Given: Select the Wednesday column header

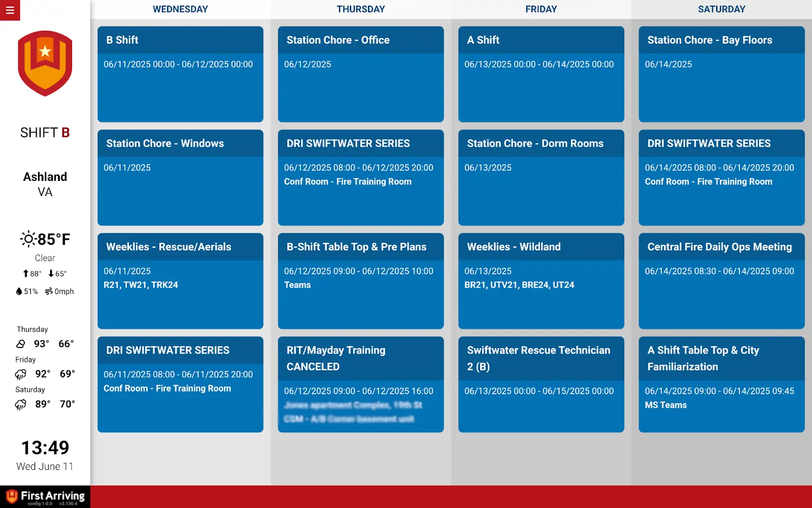Looking at the screenshot, I should 180,9.
